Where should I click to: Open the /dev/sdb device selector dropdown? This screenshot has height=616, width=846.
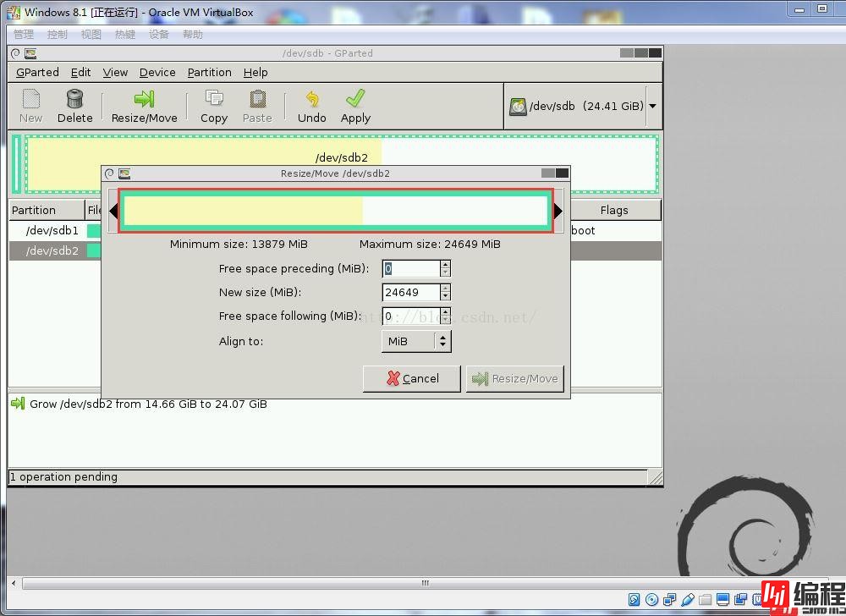652,107
